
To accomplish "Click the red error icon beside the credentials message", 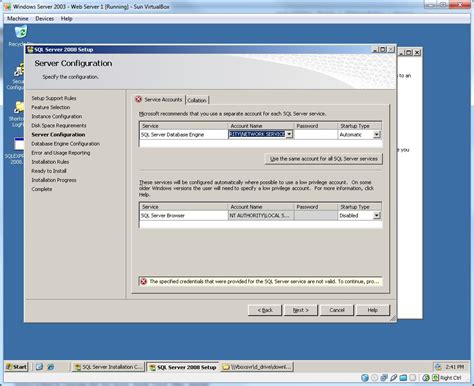I will click(143, 282).
